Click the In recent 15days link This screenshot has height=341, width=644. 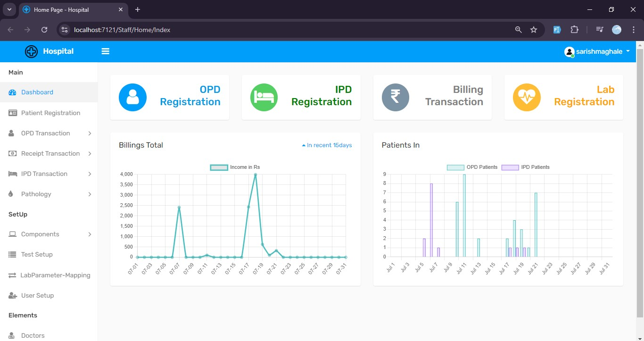[x=327, y=145]
